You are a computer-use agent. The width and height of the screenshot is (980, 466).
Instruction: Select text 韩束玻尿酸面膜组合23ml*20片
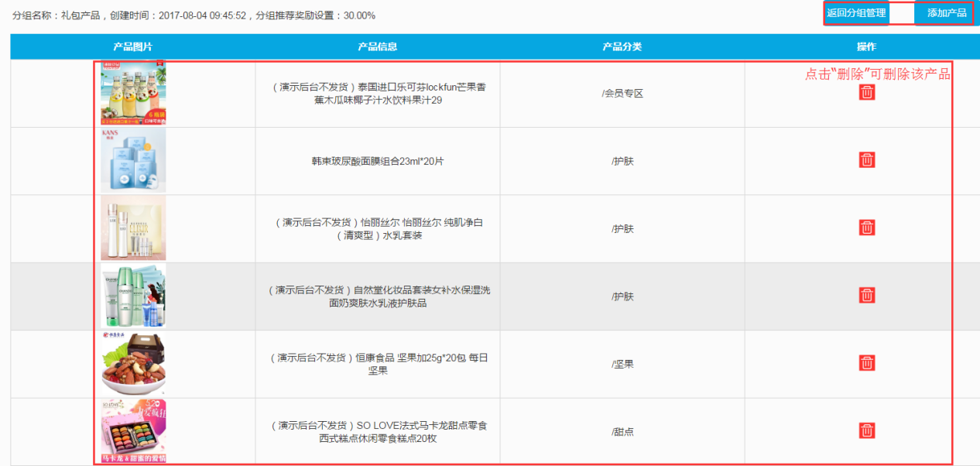[x=378, y=161]
